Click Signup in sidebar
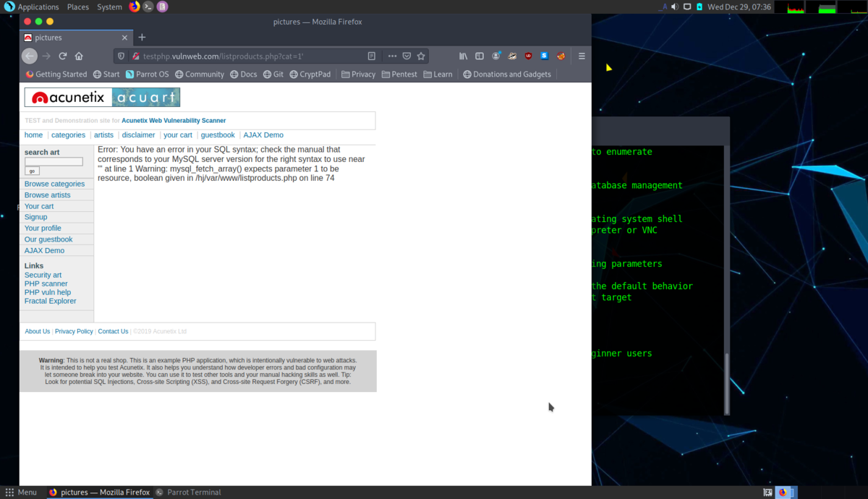Image resolution: width=868 pixels, height=499 pixels. pos(35,217)
